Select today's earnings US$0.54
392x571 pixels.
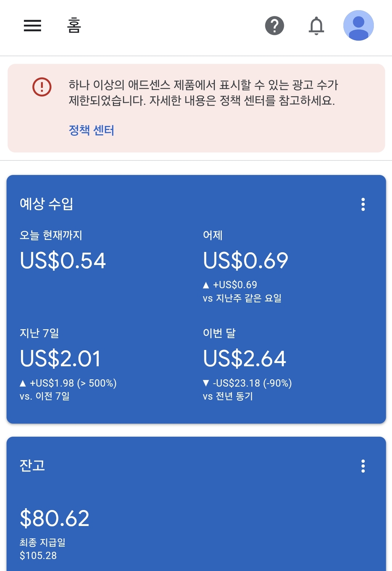tap(63, 261)
